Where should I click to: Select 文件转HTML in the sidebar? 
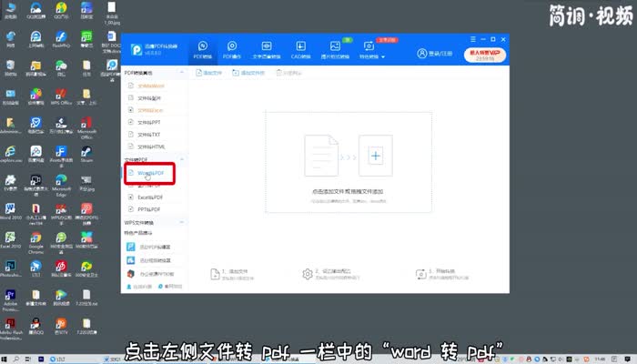pyautogui.click(x=149, y=146)
